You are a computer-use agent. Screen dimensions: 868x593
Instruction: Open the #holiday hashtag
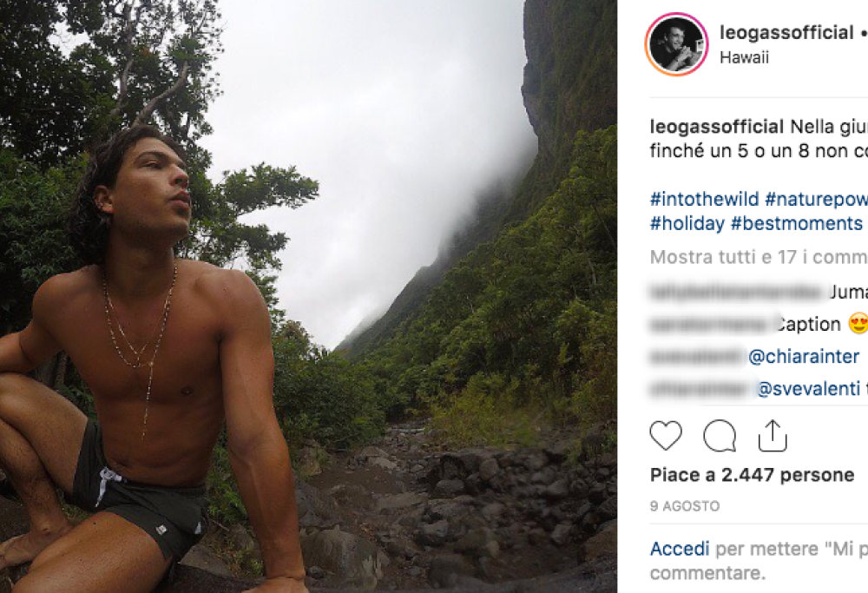pyautogui.click(x=687, y=223)
